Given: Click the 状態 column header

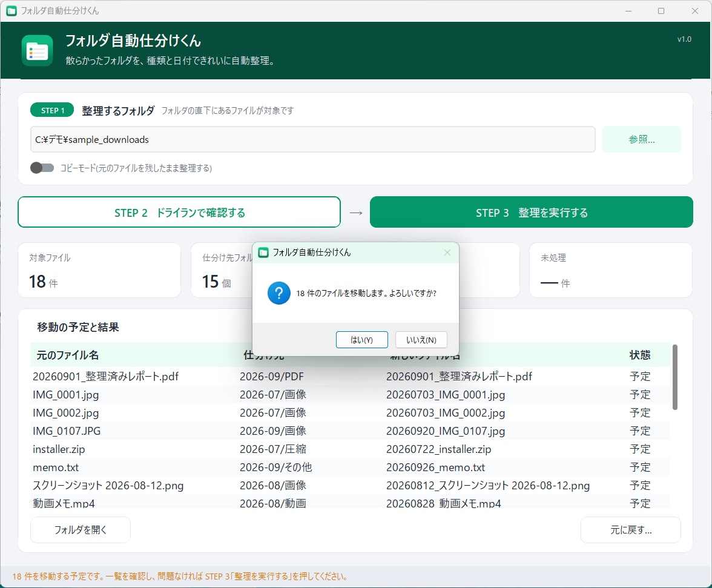Looking at the screenshot, I should point(640,355).
